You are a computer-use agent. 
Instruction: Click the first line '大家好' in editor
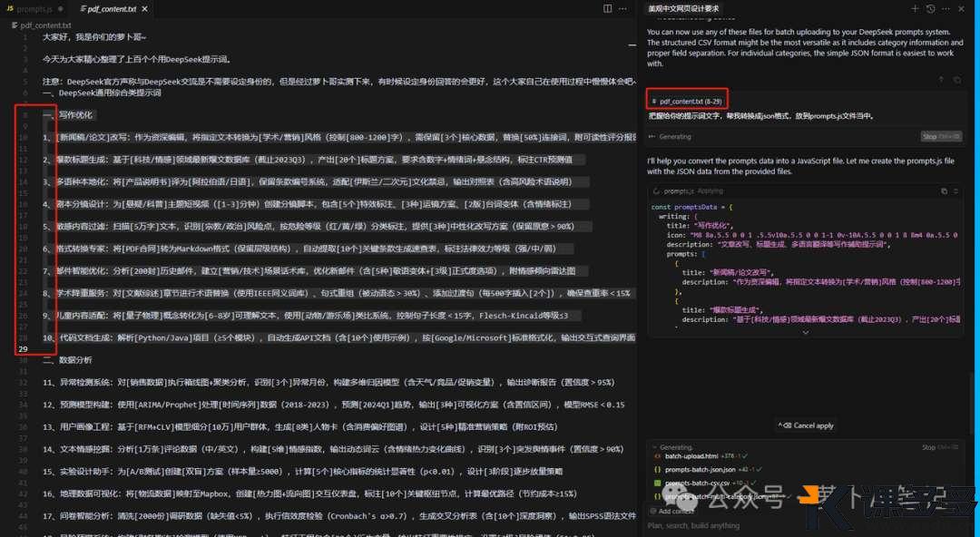point(94,37)
